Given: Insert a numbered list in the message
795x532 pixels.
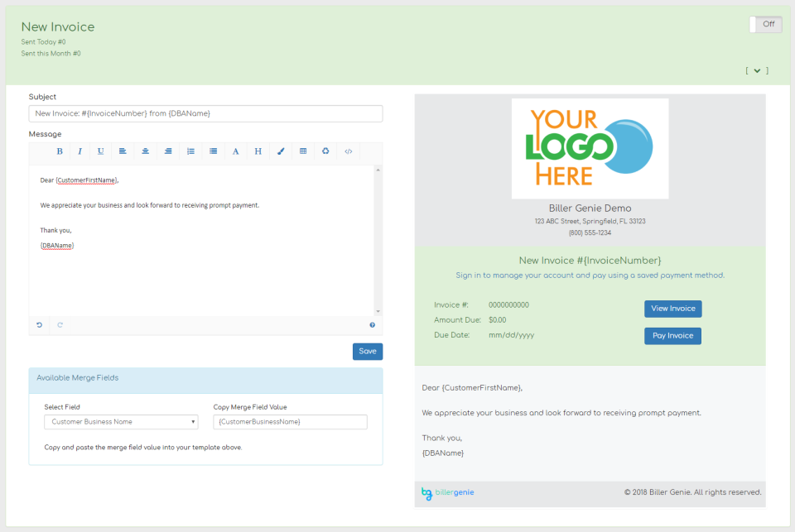Looking at the screenshot, I should [191, 151].
